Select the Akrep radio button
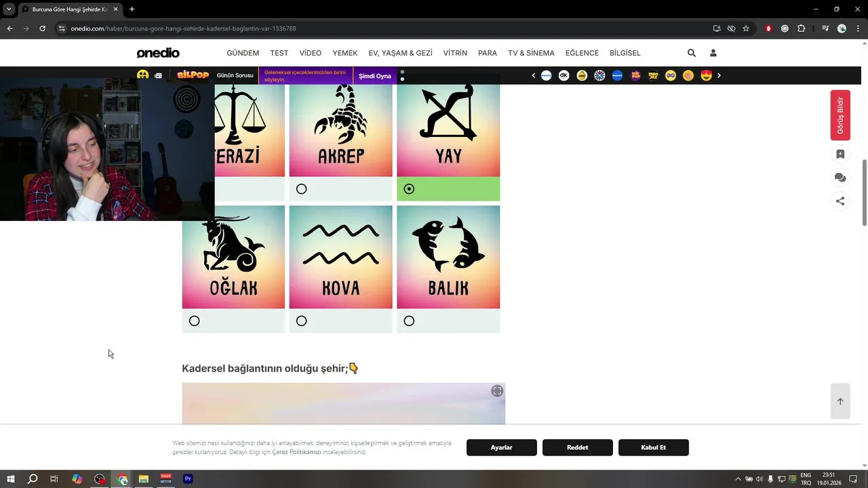This screenshot has width=868, height=488. pyautogui.click(x=302, y=189)
